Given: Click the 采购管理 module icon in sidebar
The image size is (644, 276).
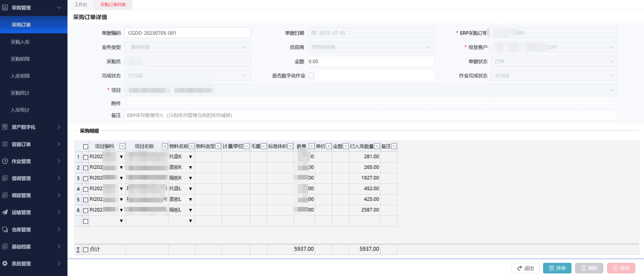Looking at the screenshot, I should click(5, 8).
